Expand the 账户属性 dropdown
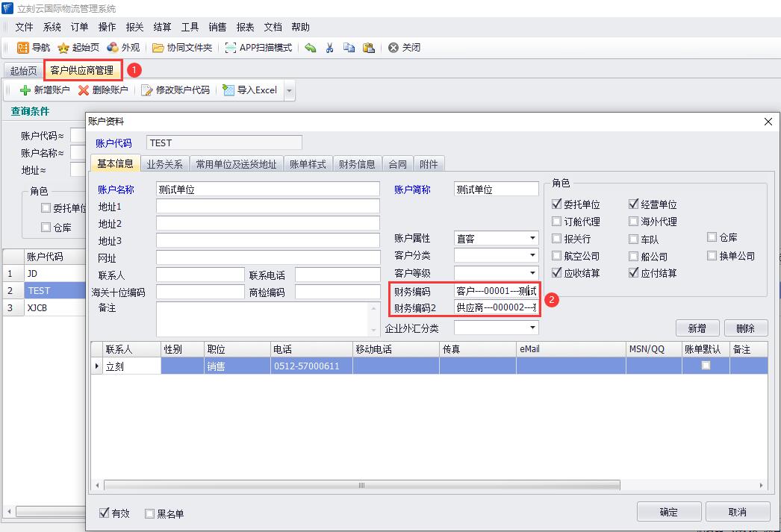781x532 pixels. (532, 239)
